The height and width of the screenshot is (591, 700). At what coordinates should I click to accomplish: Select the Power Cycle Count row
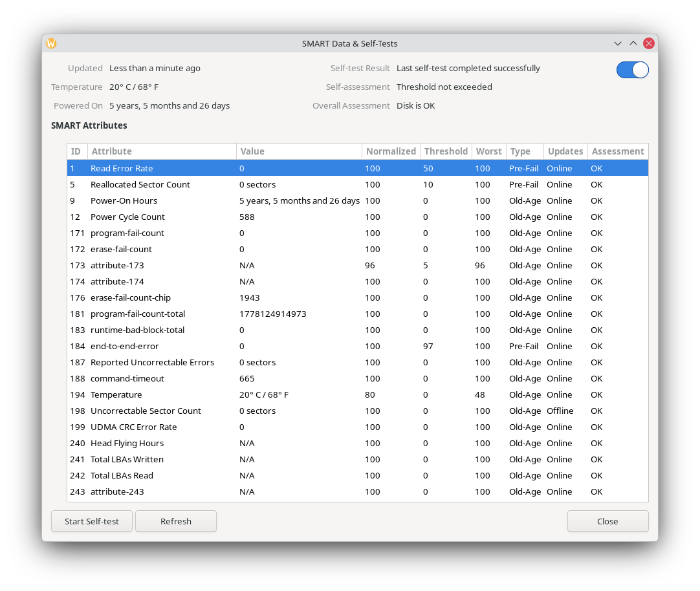pyautogui.click(x=127, y=217)
